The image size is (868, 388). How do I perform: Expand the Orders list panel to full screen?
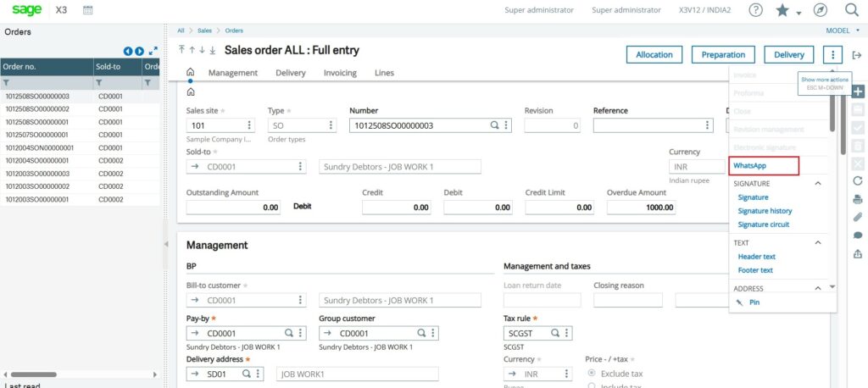point(153,51)
